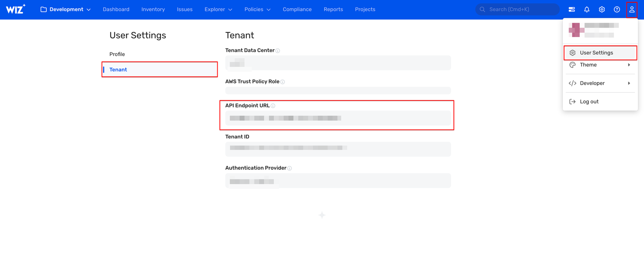644x275 pixels.
Task: Click the help question mark icon
Action: (x=616, y=9)
